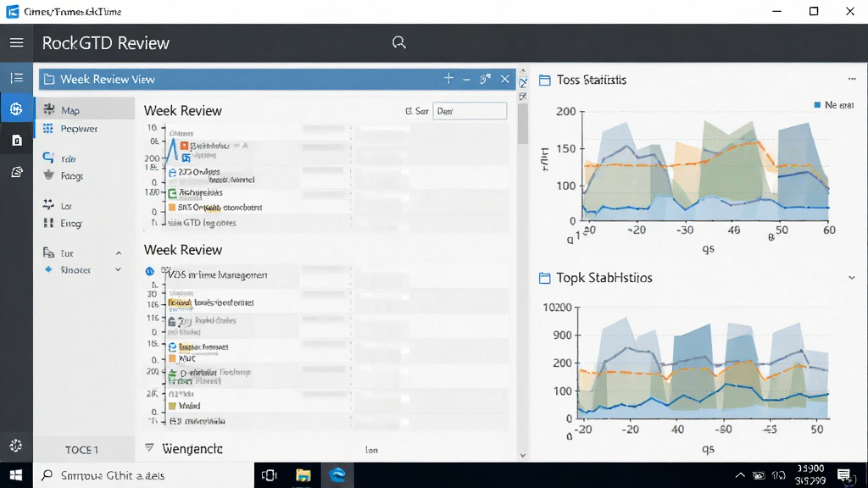Click the TOCE 1 label at sidebar bottom

(x=82, y=450)
